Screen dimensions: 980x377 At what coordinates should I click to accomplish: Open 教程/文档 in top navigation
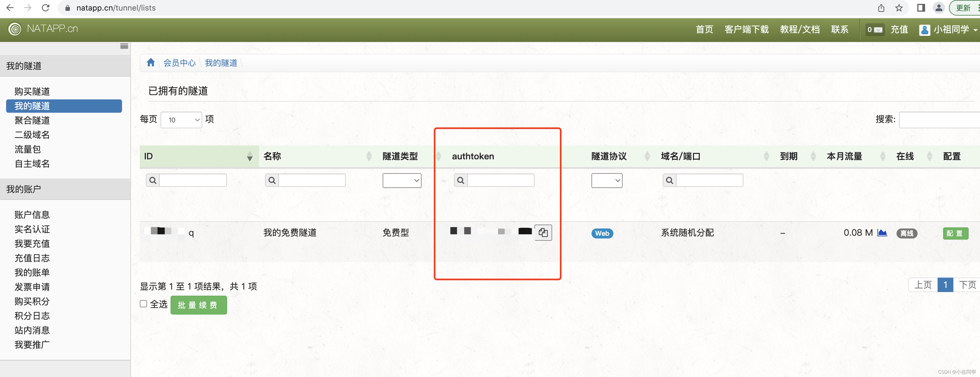[800, 29]
